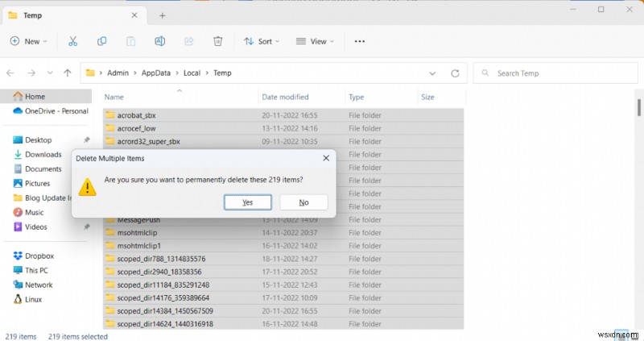Select the acrord32_super_sbx folder
Viewport: 644px width, 341px height.
(x=283, y=142)
